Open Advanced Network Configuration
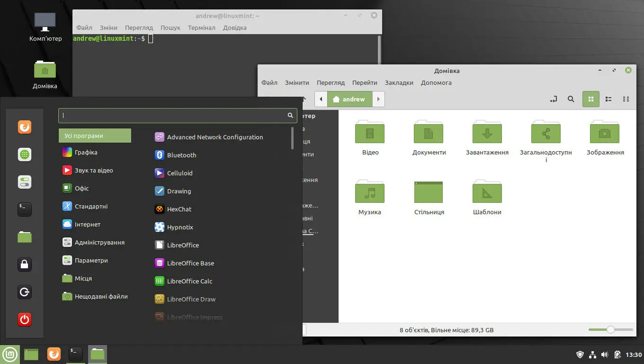The height and width of the screenshot is (364, 644). click(x=209, y=137)
